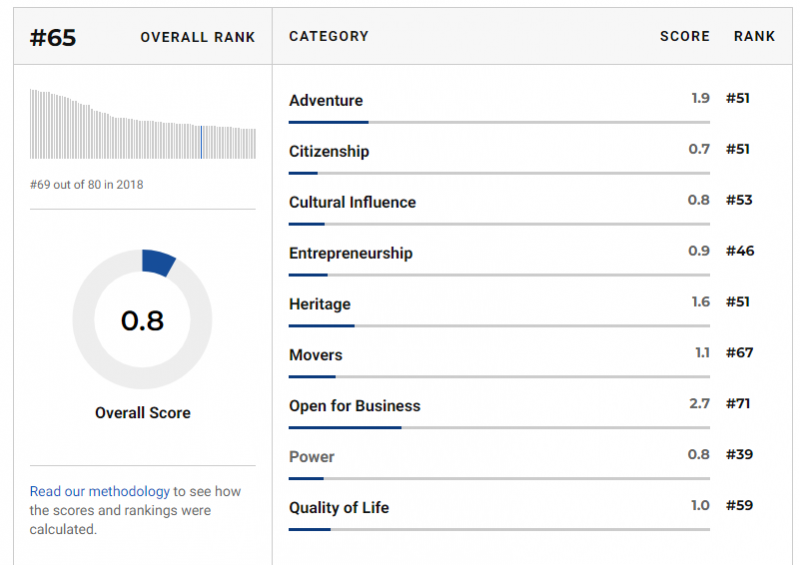This screenshot has width=800, height=565.
Task: Select the Entrepreneurship category row label
Action: (x=350, y=253)
